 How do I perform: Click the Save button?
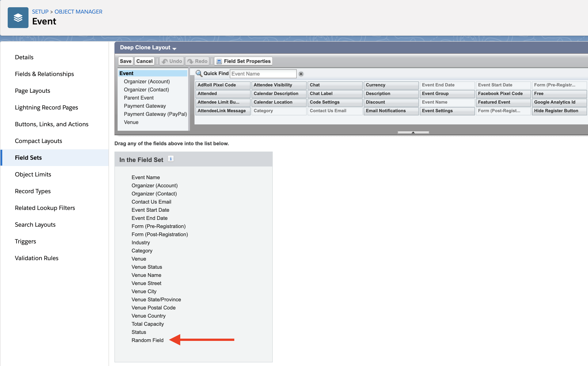(125, 61)
